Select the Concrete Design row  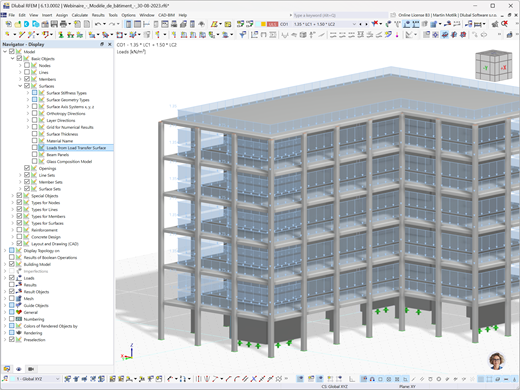46,237
